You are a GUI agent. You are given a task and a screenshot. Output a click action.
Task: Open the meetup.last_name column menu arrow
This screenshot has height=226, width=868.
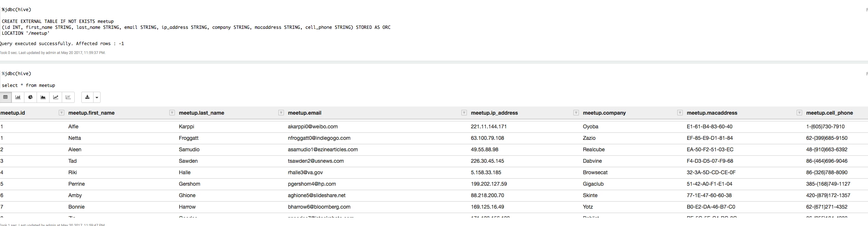281,113
